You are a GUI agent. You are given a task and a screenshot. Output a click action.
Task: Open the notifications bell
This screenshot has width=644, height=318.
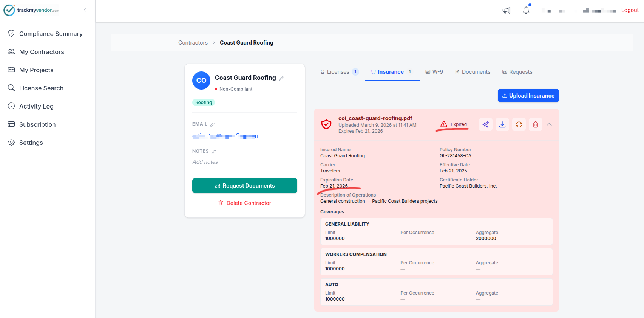click(x=526, y=10)
